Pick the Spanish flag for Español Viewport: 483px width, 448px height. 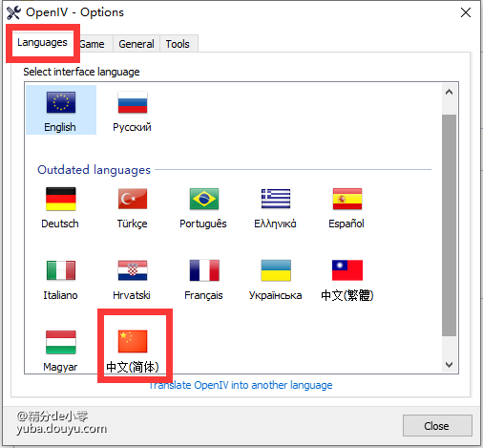coord(347,199)
